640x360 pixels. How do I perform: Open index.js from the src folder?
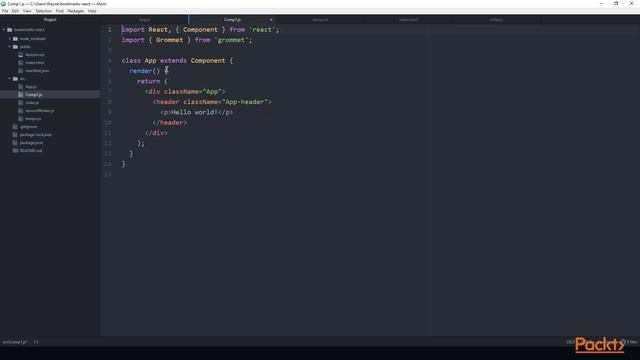click(x=32, y=102)
